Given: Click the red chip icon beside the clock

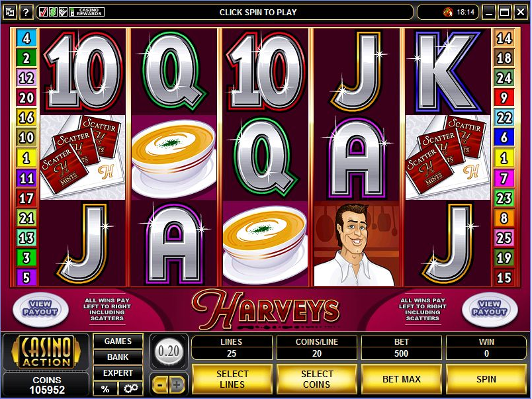Looking at the screenshot, I should (x=447, y=13).
